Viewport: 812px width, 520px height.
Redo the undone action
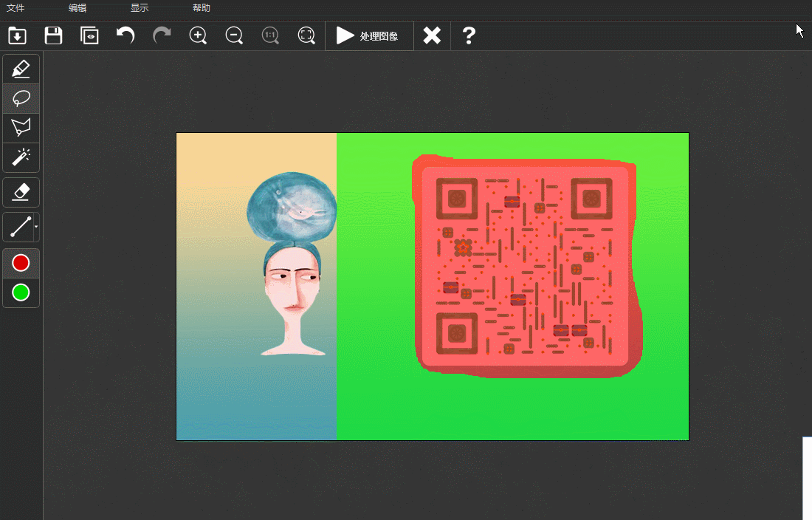point(162,35)
